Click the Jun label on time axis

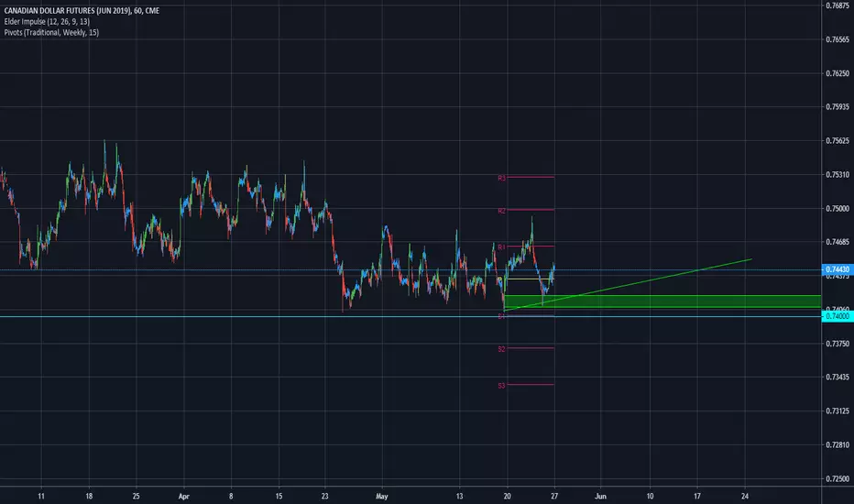coord(600,497)
